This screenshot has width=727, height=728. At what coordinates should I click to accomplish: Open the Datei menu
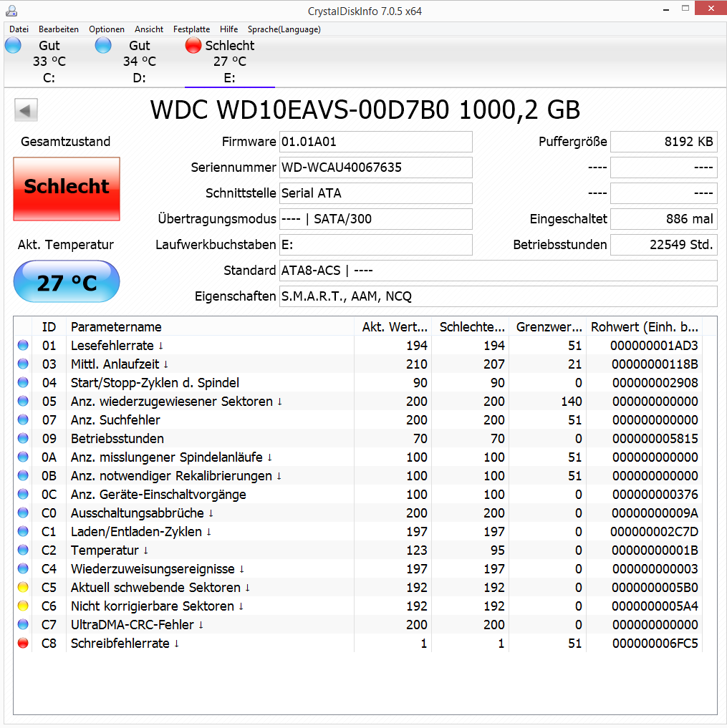tap(19, 29)
